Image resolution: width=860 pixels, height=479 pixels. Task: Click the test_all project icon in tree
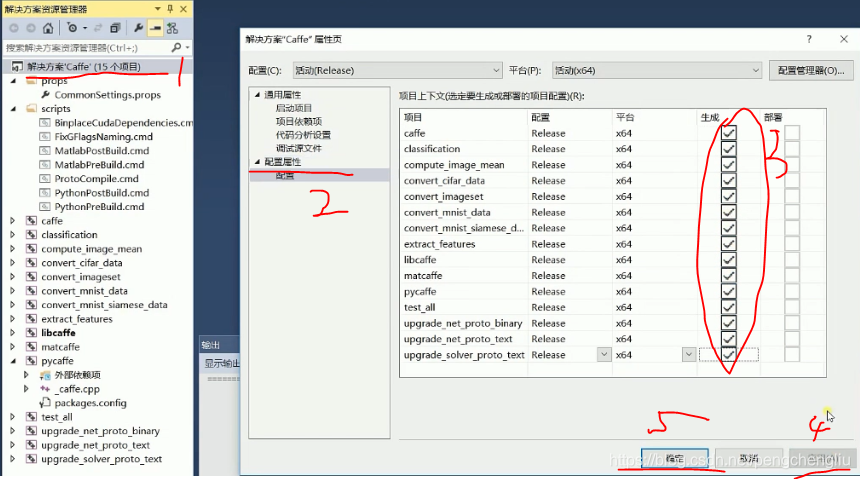32,417
